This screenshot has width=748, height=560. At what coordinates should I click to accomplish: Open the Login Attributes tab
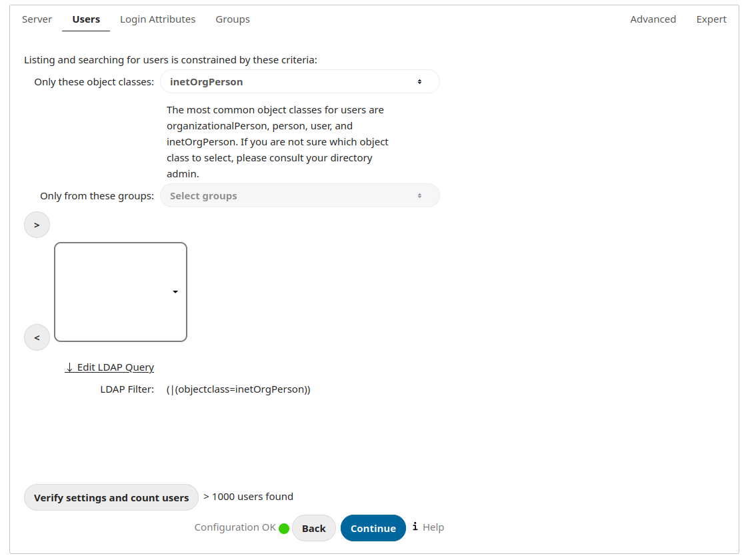click(x=157, y=19)
